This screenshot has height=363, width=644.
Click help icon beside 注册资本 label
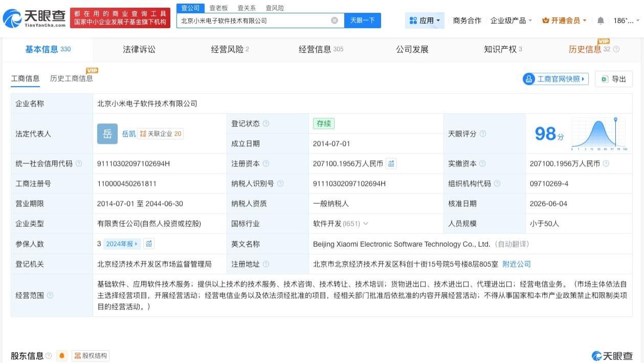coord(266,164)
